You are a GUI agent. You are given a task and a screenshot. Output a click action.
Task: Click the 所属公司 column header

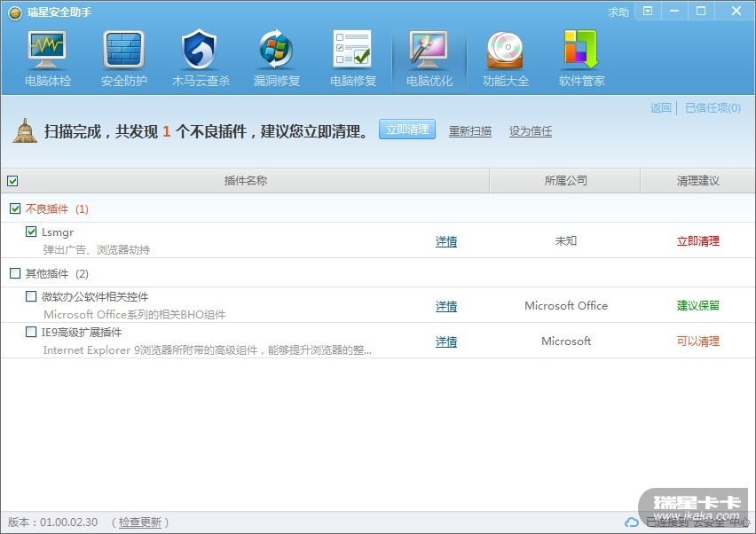pyautogui.click(x=565, y=181)
